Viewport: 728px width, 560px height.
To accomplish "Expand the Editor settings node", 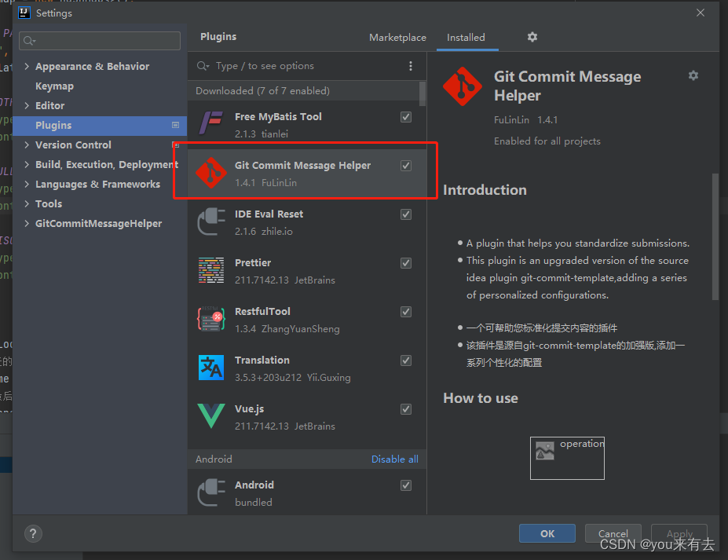I will pyautogui.click(x=27, y=105).
